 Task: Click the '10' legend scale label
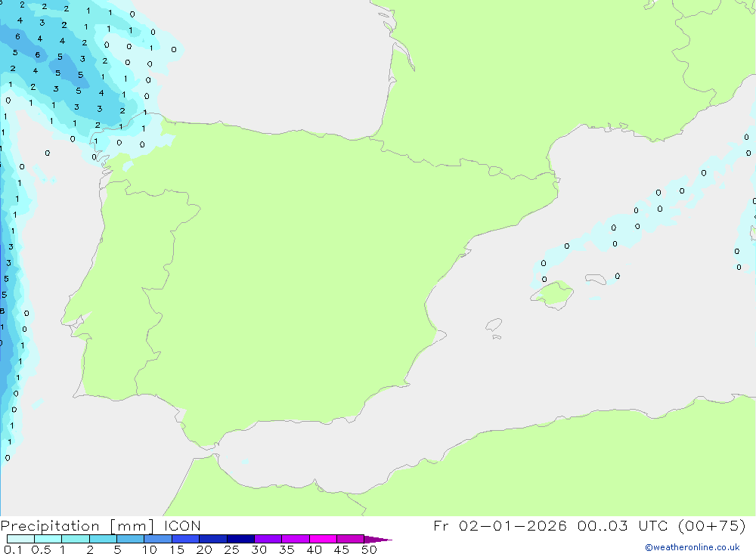(150, 549)
